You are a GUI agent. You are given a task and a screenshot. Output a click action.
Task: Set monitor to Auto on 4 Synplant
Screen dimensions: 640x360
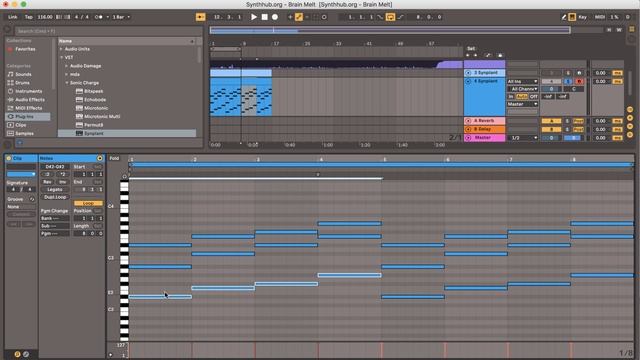[522, 96]
